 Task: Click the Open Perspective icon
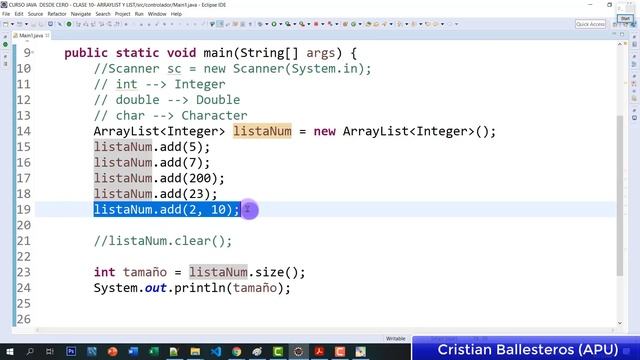(615, 25)
